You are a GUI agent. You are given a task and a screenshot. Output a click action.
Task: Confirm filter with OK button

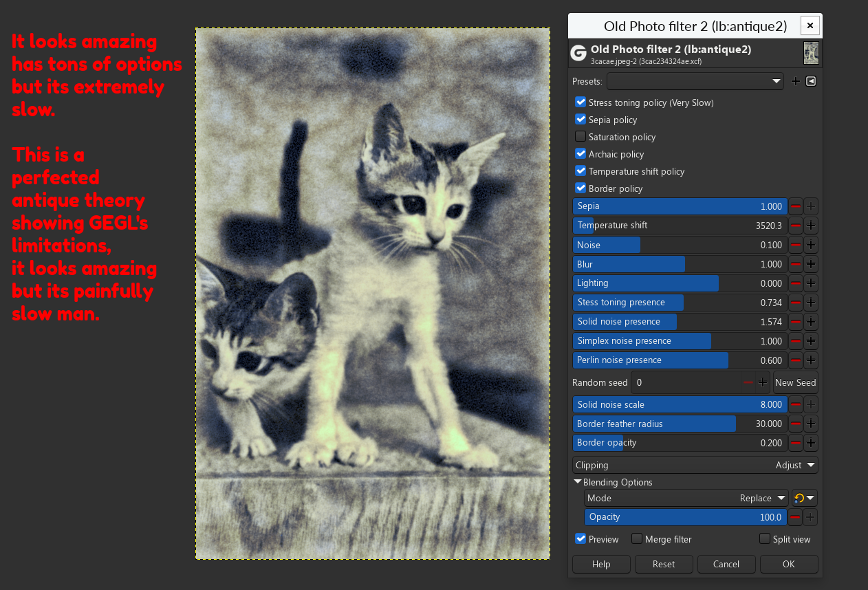coord(789,564)
